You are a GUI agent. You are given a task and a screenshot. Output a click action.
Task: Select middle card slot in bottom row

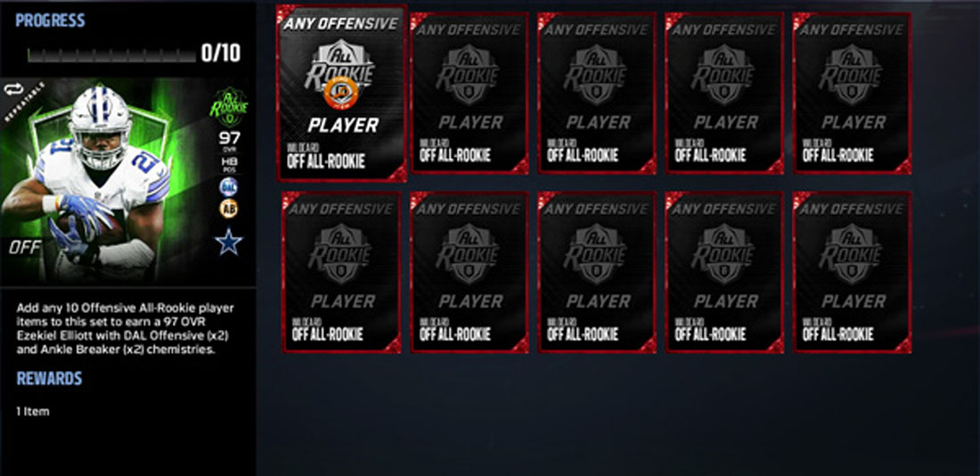[x=597, y=272]
